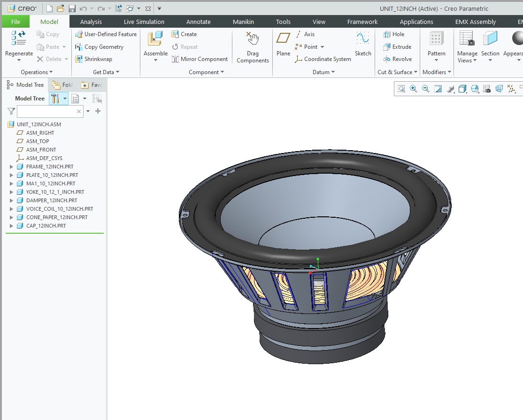Switch to the Analysis tab
Image resolution: width=523 pixels, height=420 pixels.
click(x=91, y=22)
